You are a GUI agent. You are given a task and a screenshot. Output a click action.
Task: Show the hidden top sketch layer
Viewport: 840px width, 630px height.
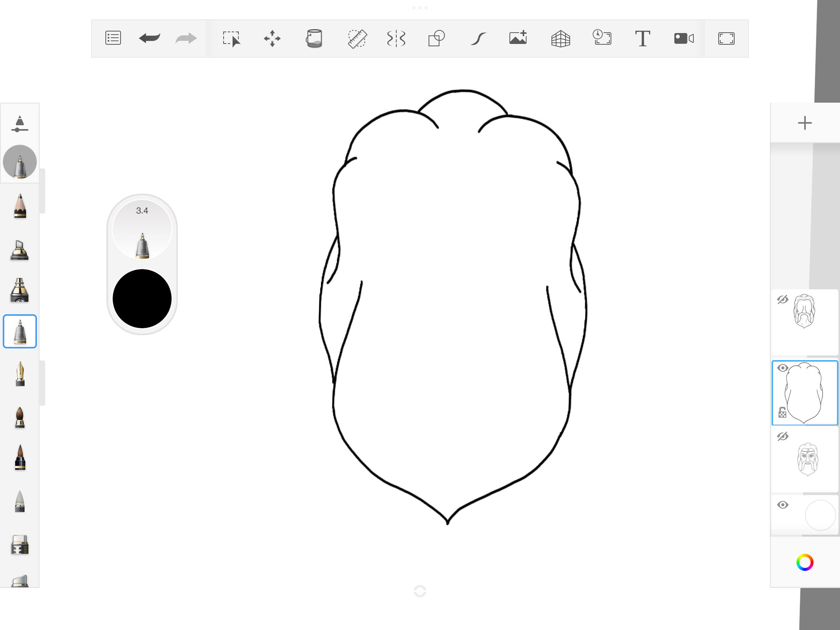pyautogui.click(x=782, y=299)
